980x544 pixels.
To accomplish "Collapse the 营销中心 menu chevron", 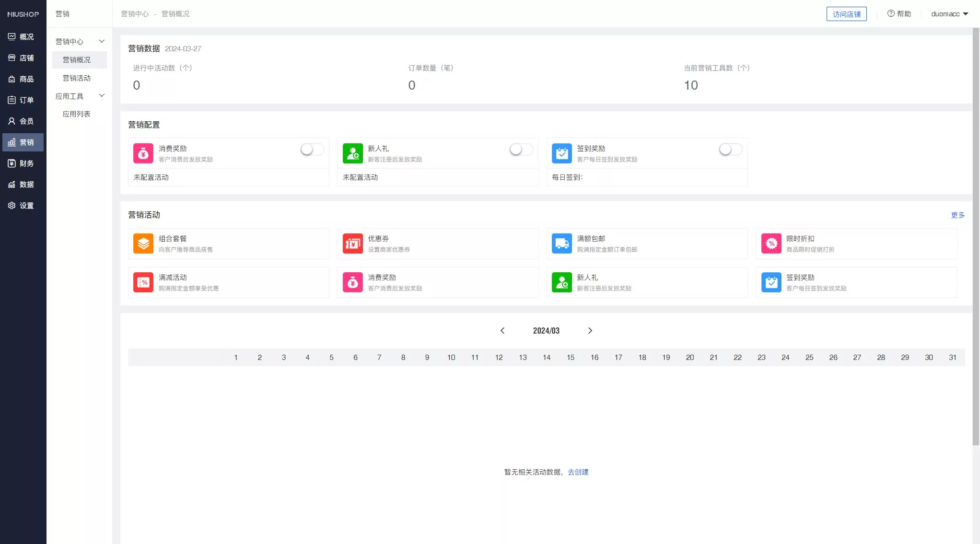I will click(x=102, y=41).
